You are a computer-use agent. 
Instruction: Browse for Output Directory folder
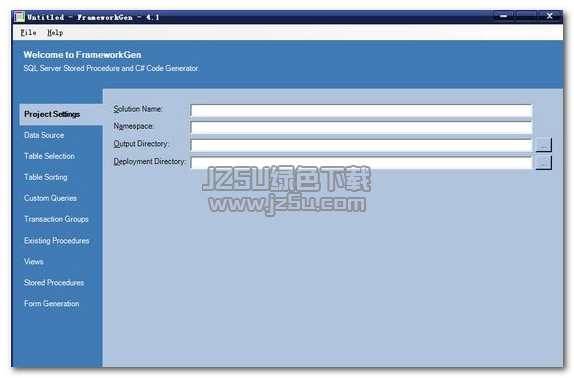coord(544,145)
